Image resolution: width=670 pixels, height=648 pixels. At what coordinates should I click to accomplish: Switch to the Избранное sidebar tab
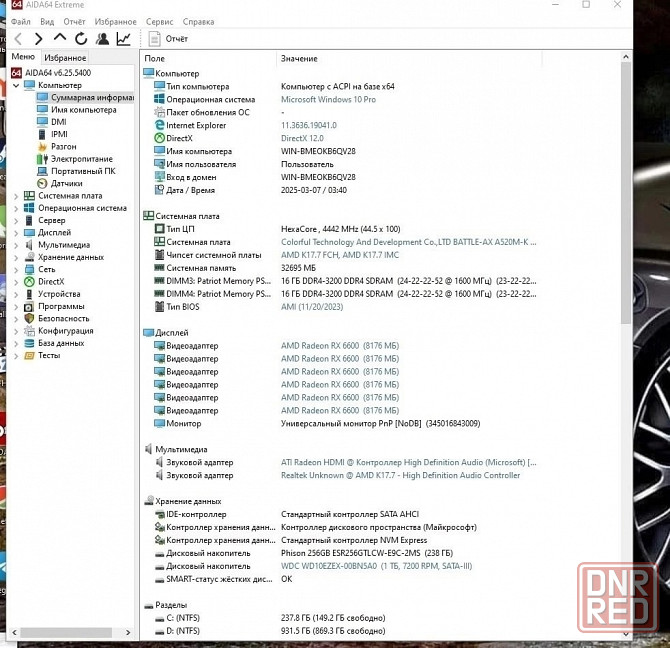[65, 58]
